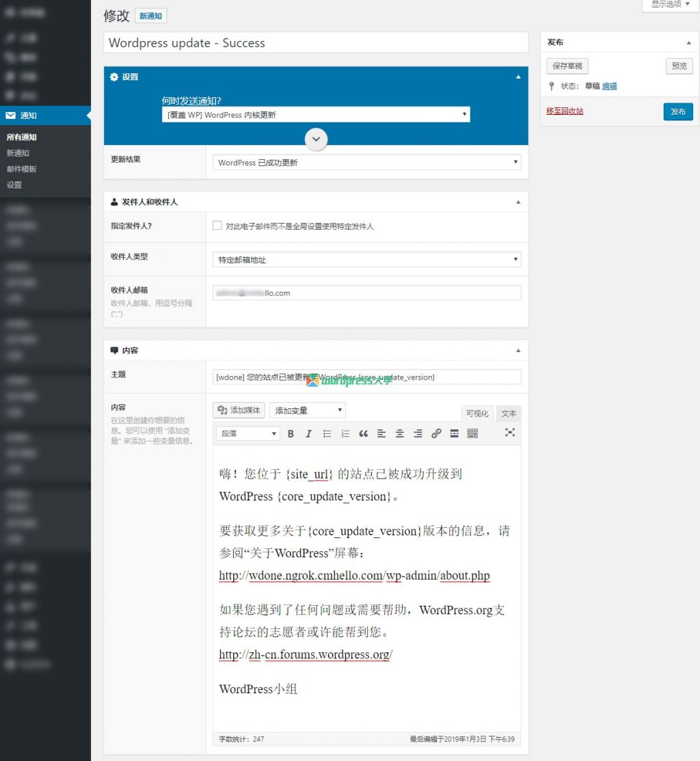The image size is (700, 761).
Task: Align text right
Action: tap(418, 433)
